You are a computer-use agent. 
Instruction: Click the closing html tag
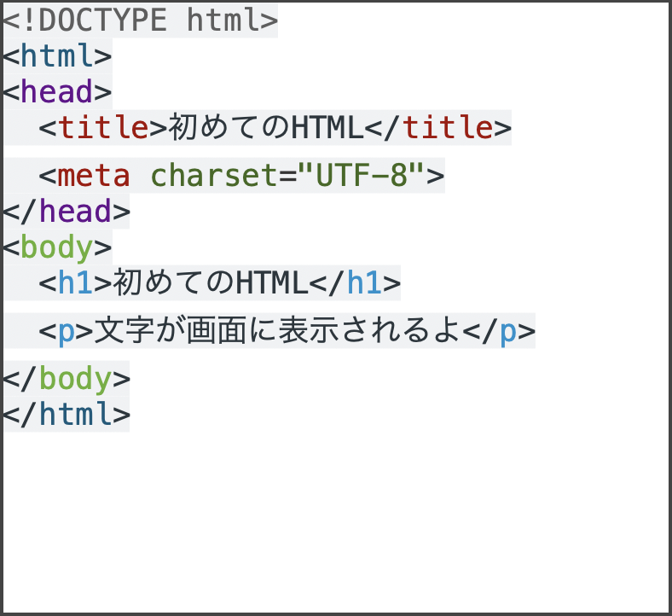pos(67,414)
